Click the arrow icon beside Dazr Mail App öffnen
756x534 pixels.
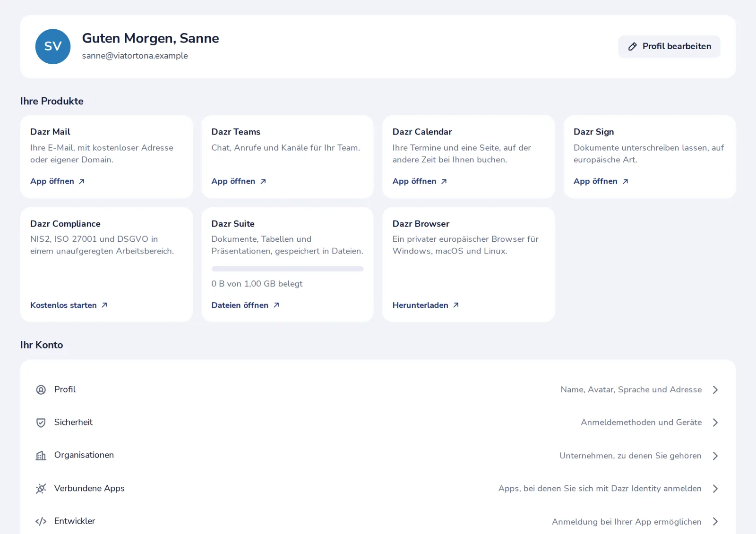click(82, 181)
